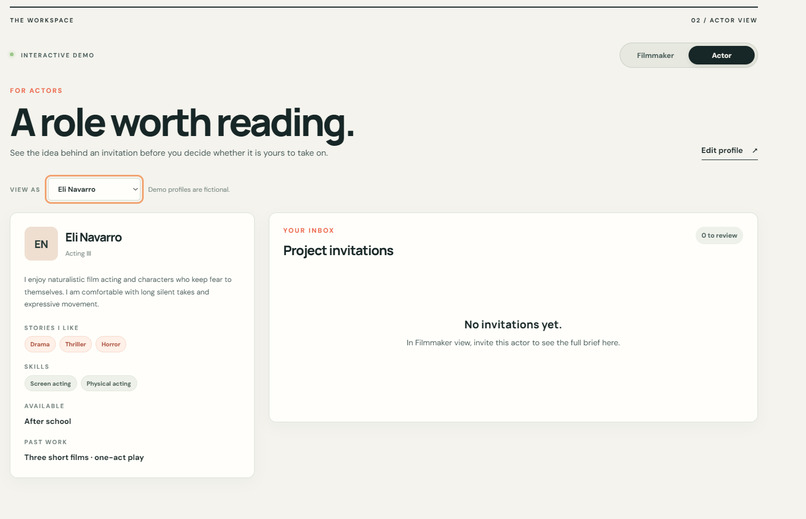Image resolution: width=806 pixels, height=519 pixels.
Task: Click the EN avatar thumbnail
Action: tap(41, 244)
